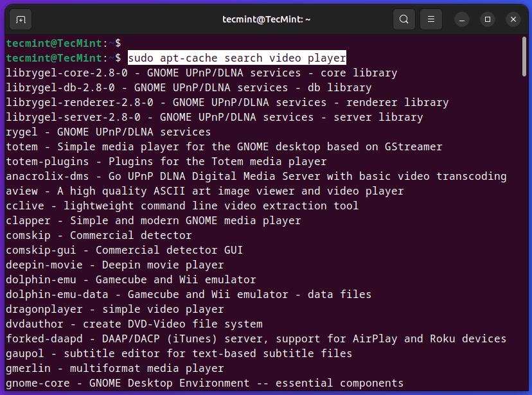Click the gnome-core Desktop Environment line

click(204, 383)
